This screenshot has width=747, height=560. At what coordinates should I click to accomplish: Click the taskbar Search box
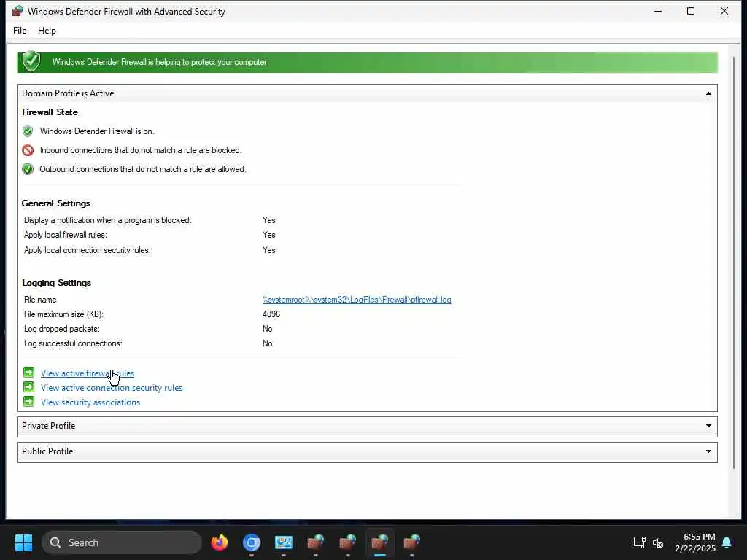point(122,542)
